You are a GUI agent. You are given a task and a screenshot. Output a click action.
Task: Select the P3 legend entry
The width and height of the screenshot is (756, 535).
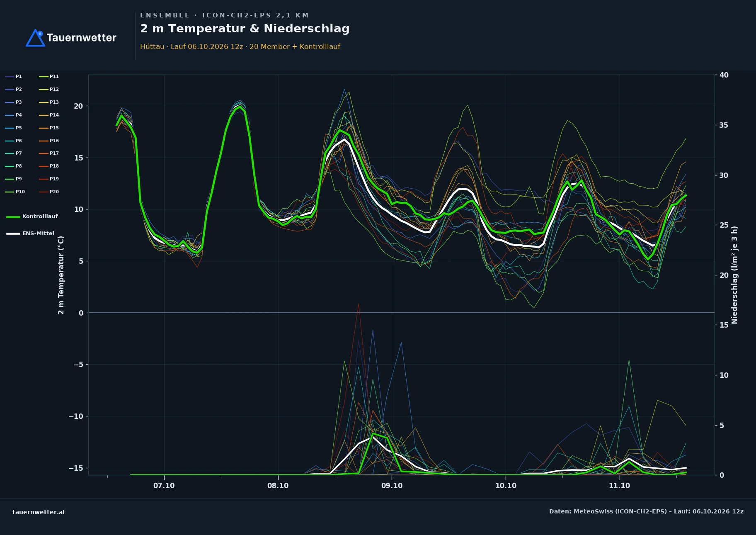(x=14, y=102)
